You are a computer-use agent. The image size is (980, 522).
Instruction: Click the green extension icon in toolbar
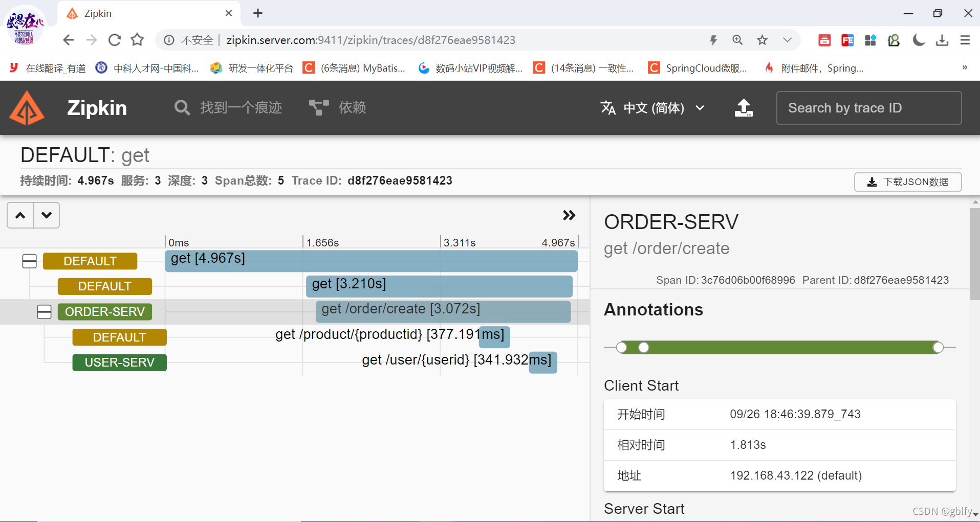[894, 40]
